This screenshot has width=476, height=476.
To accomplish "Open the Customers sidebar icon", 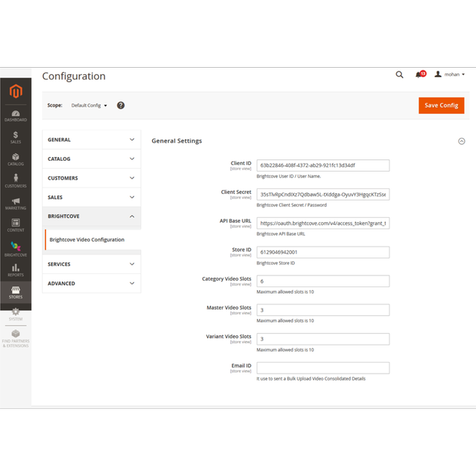I will tap(16, 181).
